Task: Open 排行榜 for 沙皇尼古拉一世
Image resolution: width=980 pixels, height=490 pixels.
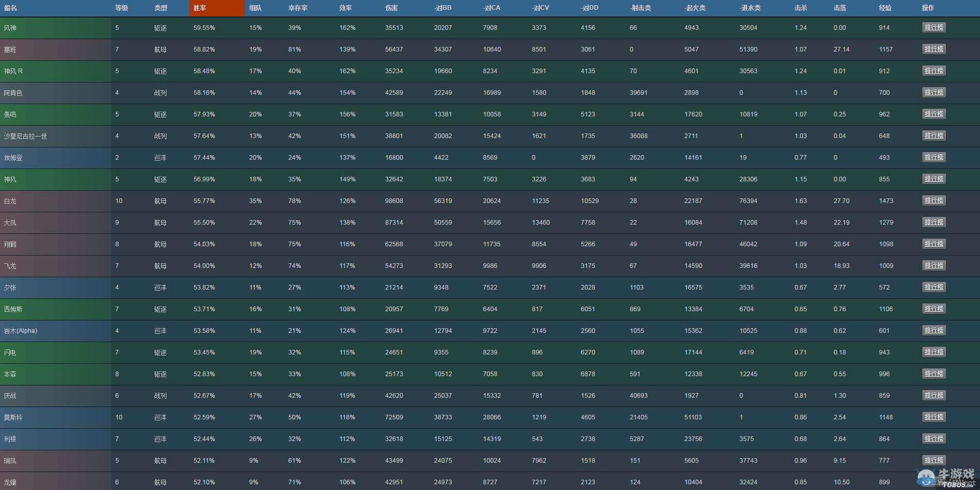Action: click(934, 136)
